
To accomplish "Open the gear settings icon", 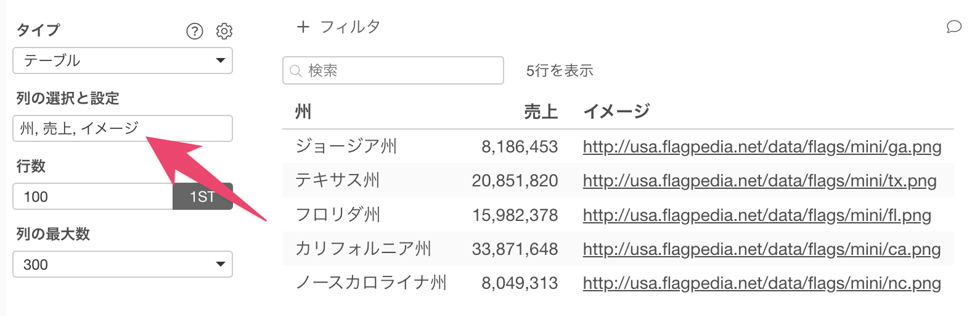I will tap(224, 31).
